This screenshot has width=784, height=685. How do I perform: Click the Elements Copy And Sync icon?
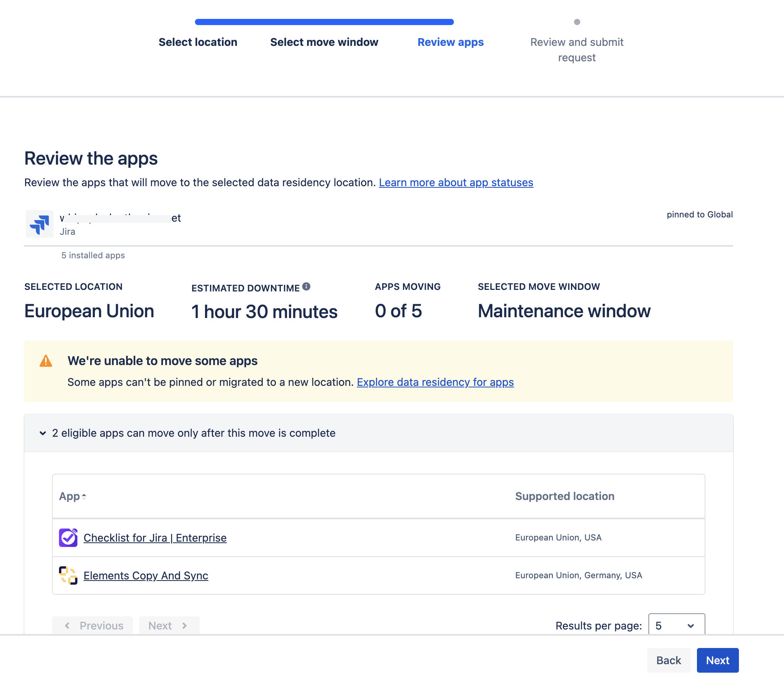(x=68, y=576)
